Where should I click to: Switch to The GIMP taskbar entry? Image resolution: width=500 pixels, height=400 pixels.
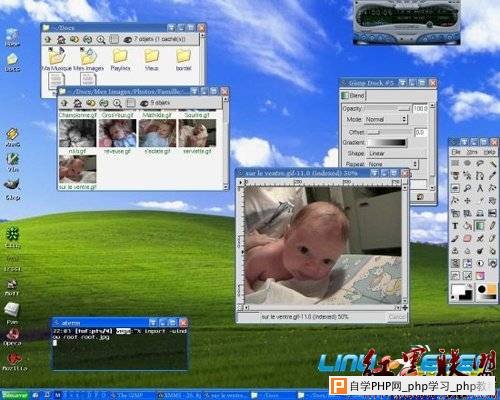pos(131,395)
